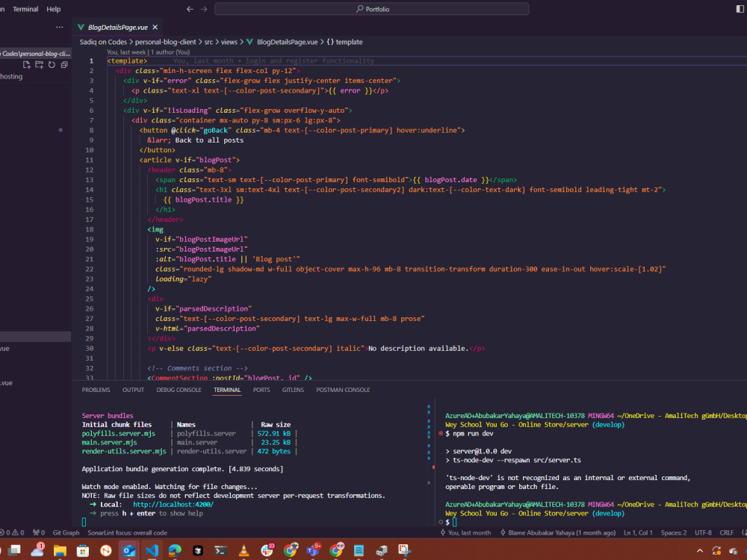The height and width of the screenshot is (560, 747).
Task: Click 'polyfills.server.mjs' in terminal output
Action: [119, 434]
